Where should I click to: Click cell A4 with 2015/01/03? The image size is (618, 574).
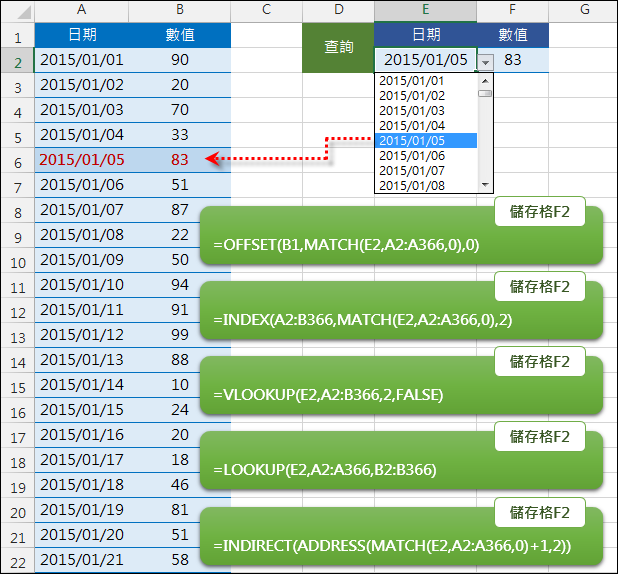tap(82, 110)
